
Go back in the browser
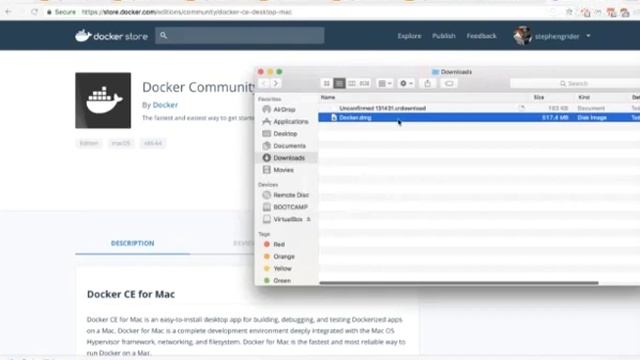pos(8,12)
